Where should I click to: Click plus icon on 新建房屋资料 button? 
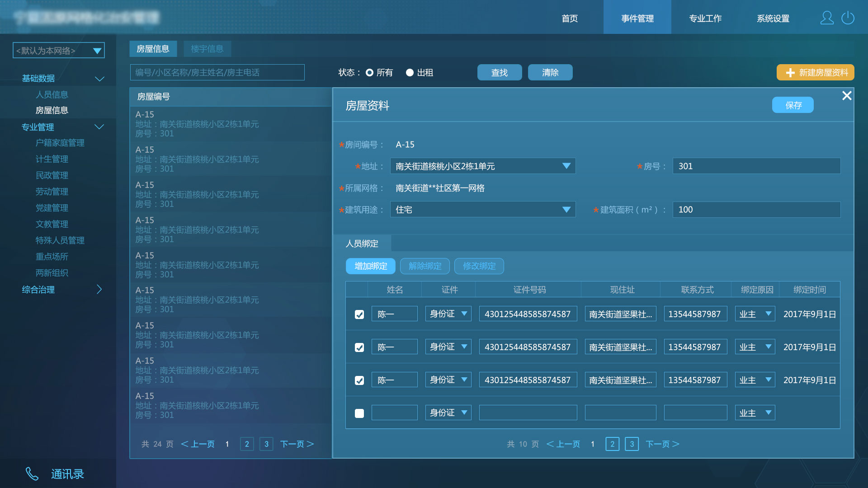pos(790,73)
